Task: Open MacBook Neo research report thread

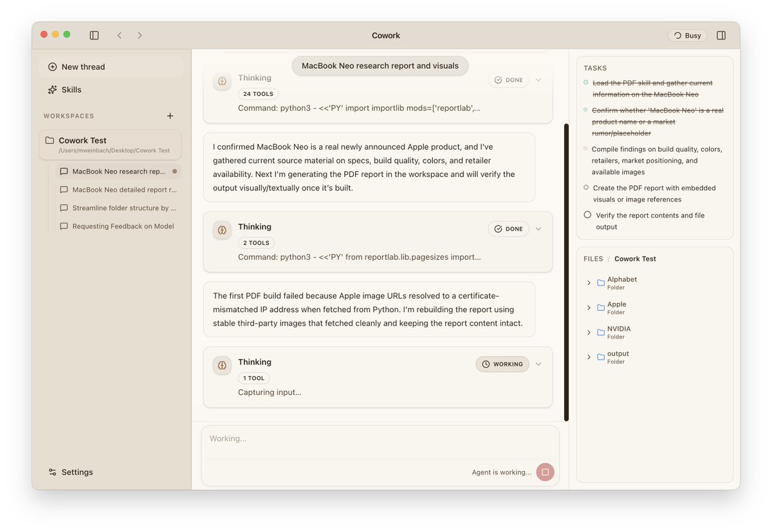Action: click(x=118, y=172)
